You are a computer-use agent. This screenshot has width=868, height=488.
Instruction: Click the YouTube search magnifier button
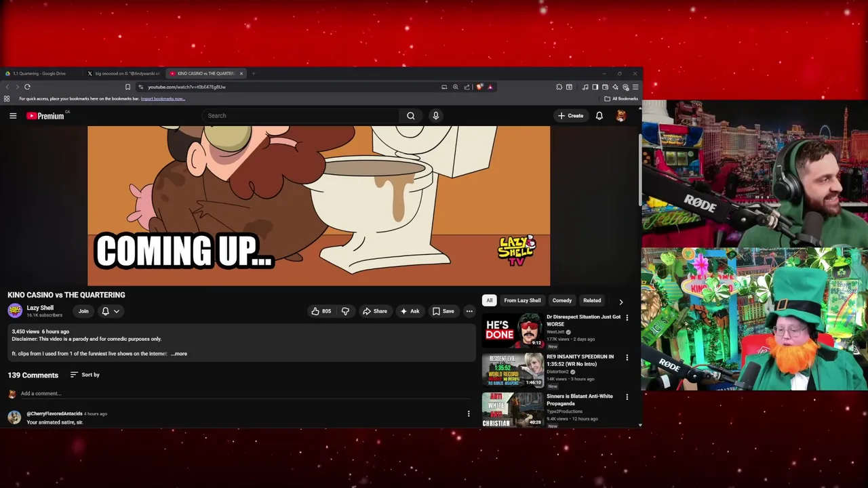411,116
